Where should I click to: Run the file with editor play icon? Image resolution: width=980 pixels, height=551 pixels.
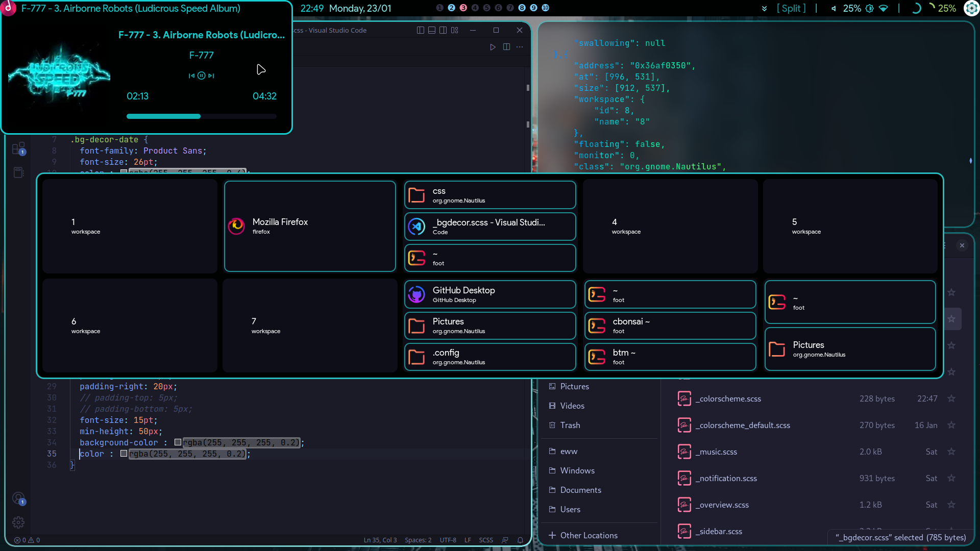point(493,47)
